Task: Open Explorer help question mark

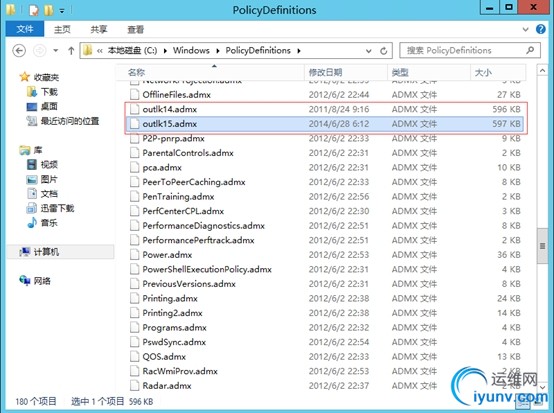Action: pyautogui.click(x=541, y=29)
